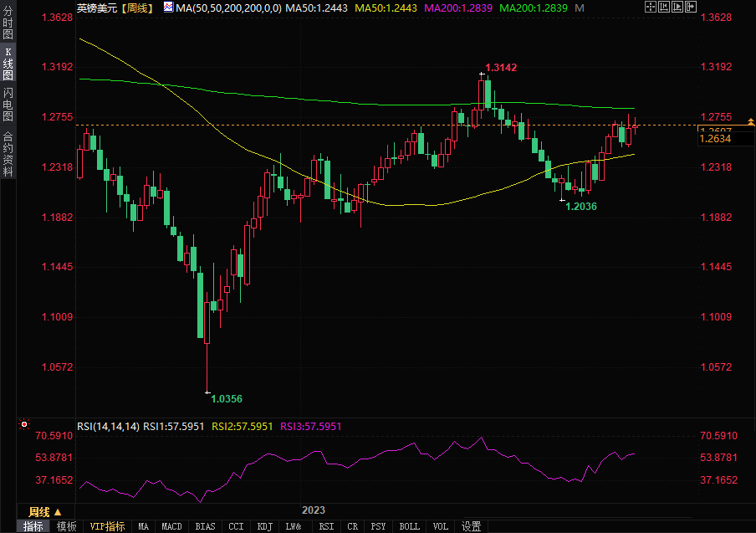The width and height of the screenshot is (756, 533).
Task: Click the VIP指标 button
Action: pos(107,526)
